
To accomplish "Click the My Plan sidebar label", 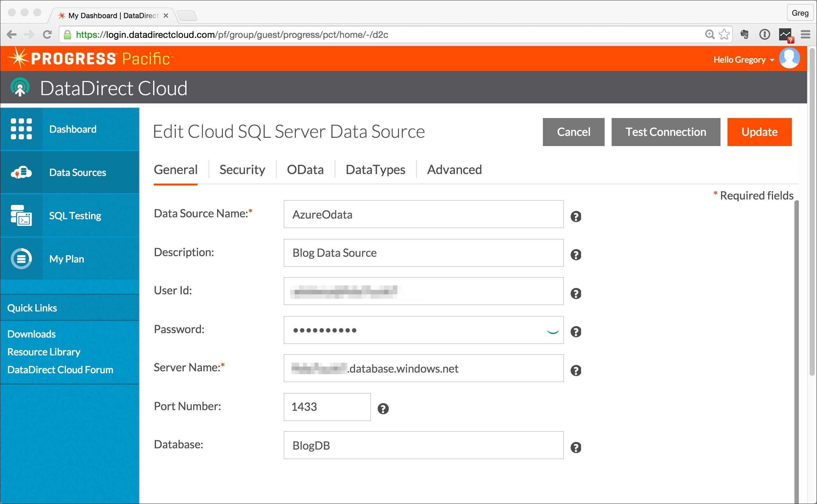I will pyautogui.click(x=66, y=259).
